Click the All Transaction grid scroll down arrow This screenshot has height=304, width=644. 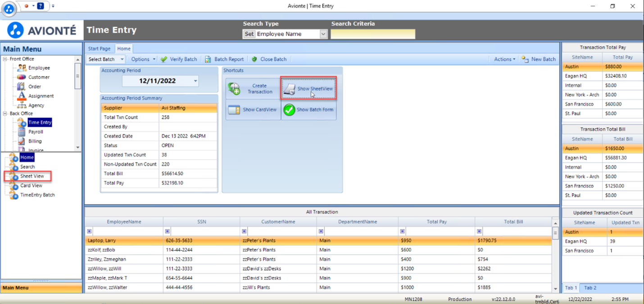pos(555,289)
